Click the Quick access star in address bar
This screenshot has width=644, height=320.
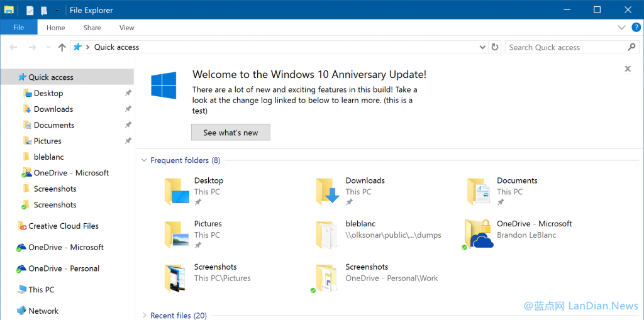[77, 47]
